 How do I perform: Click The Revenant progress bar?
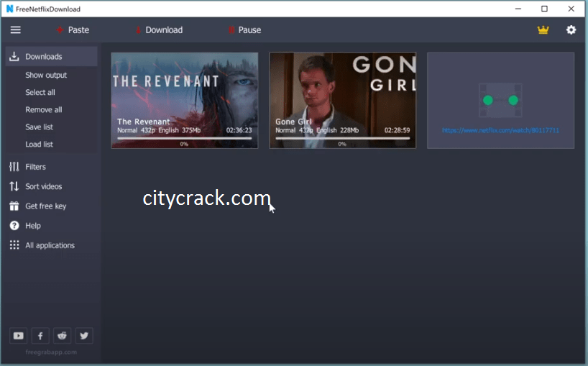pyautogui.click(x=184, y=138)
